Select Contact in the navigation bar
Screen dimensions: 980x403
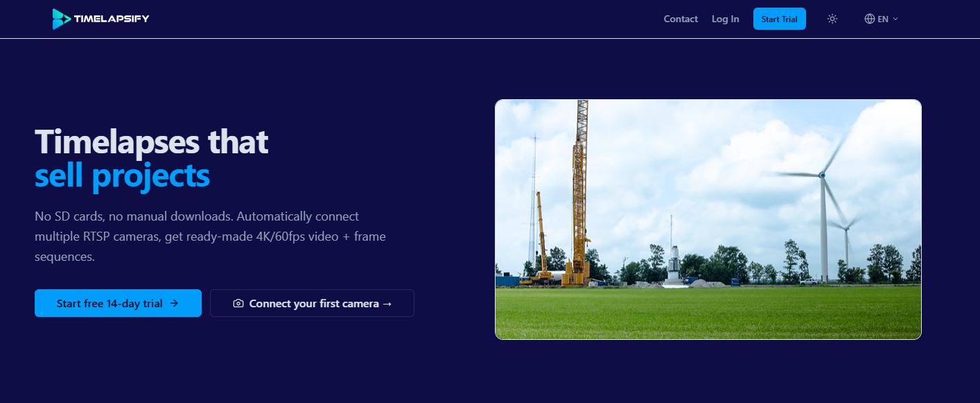click(680, 19)
